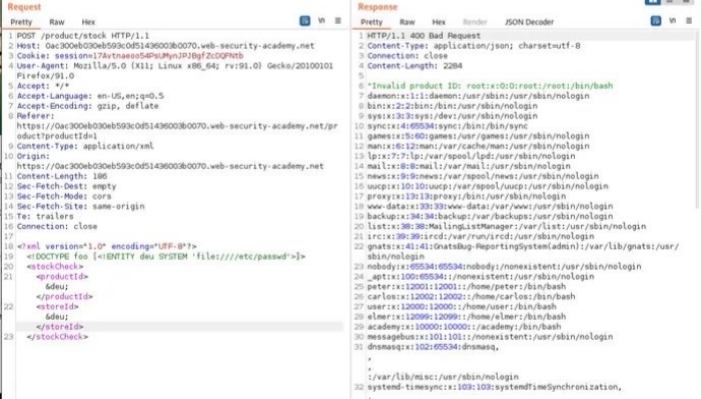Click the daemon passwd entry
Image resolution: width=702 pixels, height=399 pixels.
[478, 96]
